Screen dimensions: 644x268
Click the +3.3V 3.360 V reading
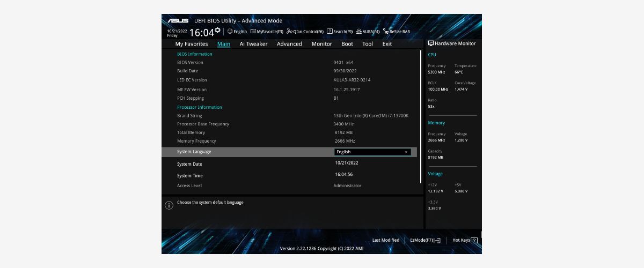(x=434, y=208)
